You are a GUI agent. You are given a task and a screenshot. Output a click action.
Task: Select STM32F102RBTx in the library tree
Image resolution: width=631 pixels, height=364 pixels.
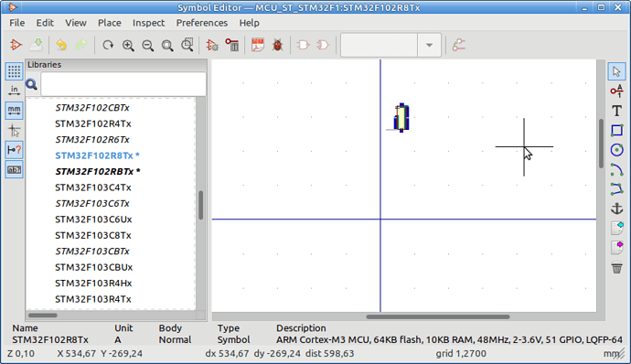[x=97, y=172]
